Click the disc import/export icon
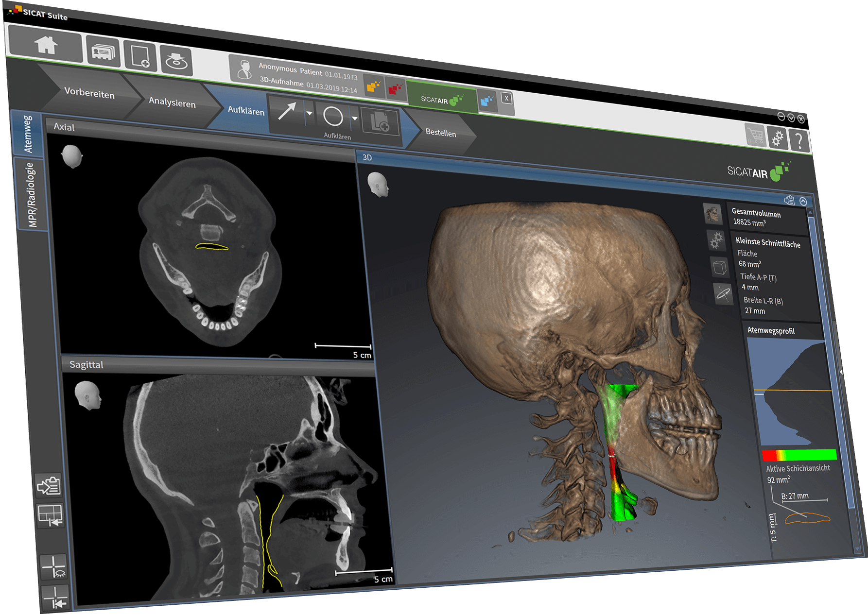Image resolution: width=868 pixels, height=615 pixels. point(176,61)
